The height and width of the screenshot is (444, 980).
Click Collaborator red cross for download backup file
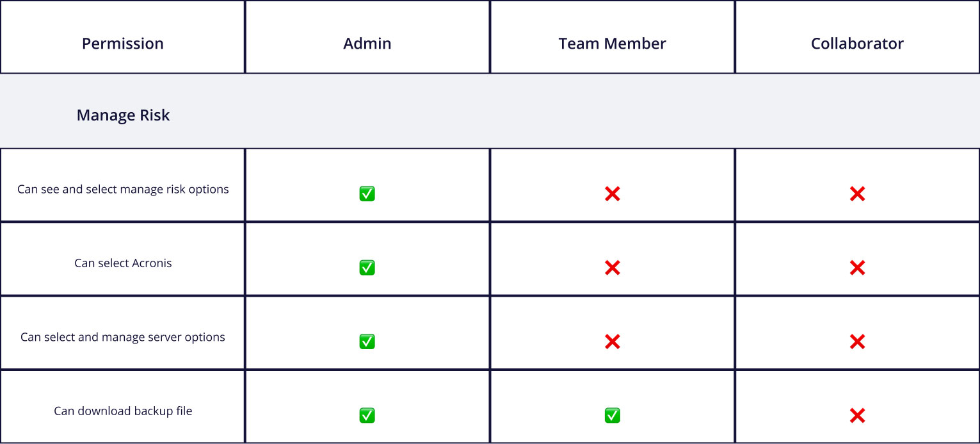click(x=857, y=415)
